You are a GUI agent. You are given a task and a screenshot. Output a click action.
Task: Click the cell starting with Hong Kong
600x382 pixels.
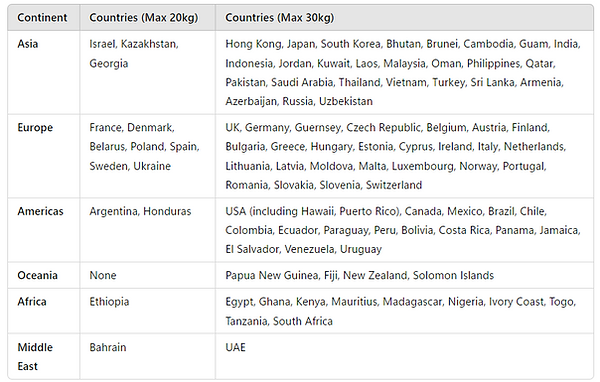pyautogui.click(x=403, y=72)
